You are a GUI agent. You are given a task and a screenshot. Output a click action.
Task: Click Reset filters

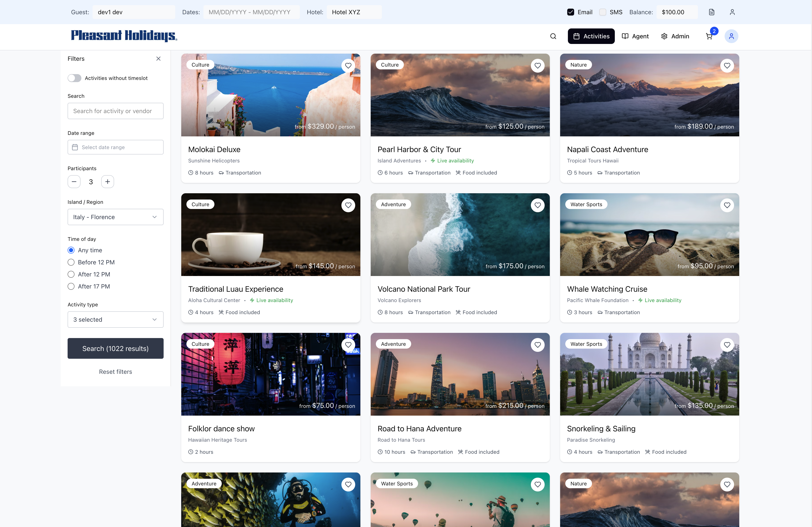pos(115,372)
